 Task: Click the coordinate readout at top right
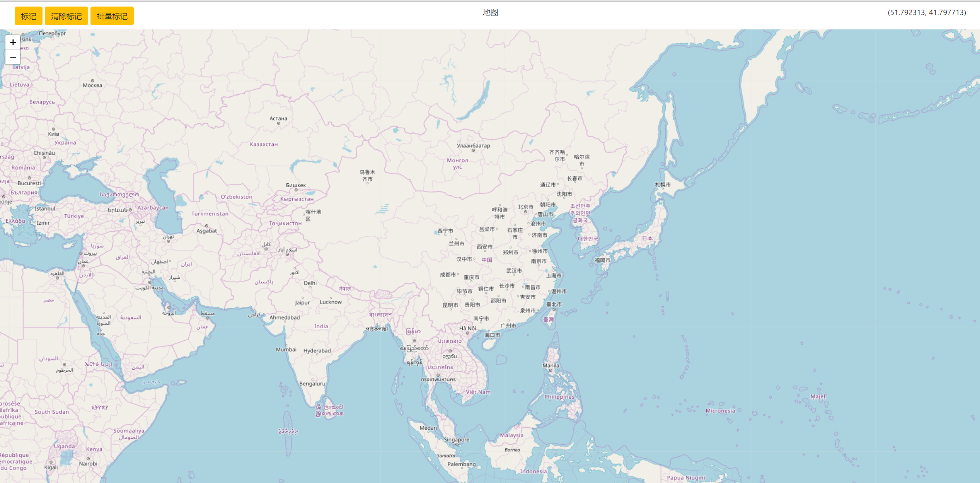point(927,12)
